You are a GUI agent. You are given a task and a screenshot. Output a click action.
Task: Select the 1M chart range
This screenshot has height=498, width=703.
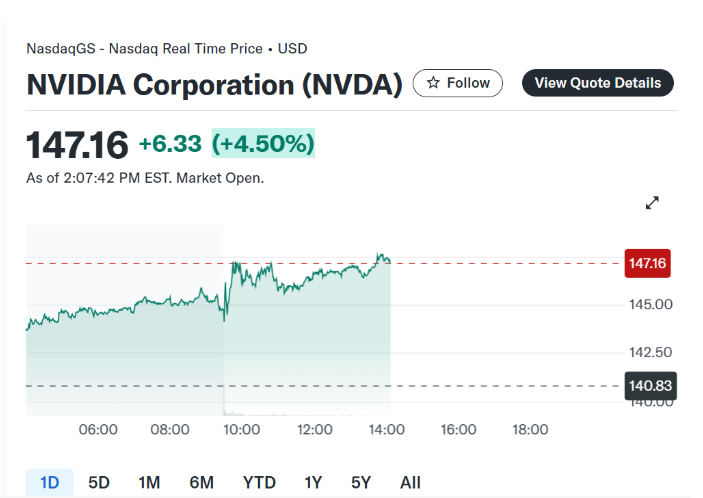149,483
